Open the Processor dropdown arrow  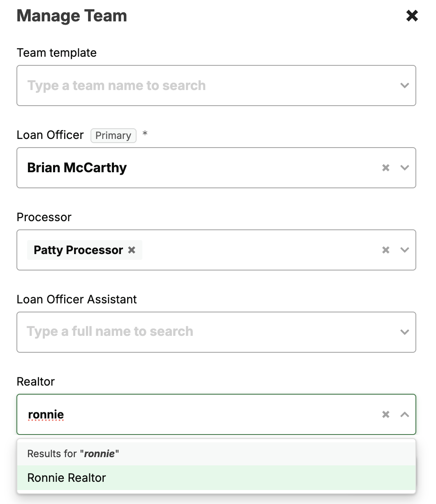[405, 250]
